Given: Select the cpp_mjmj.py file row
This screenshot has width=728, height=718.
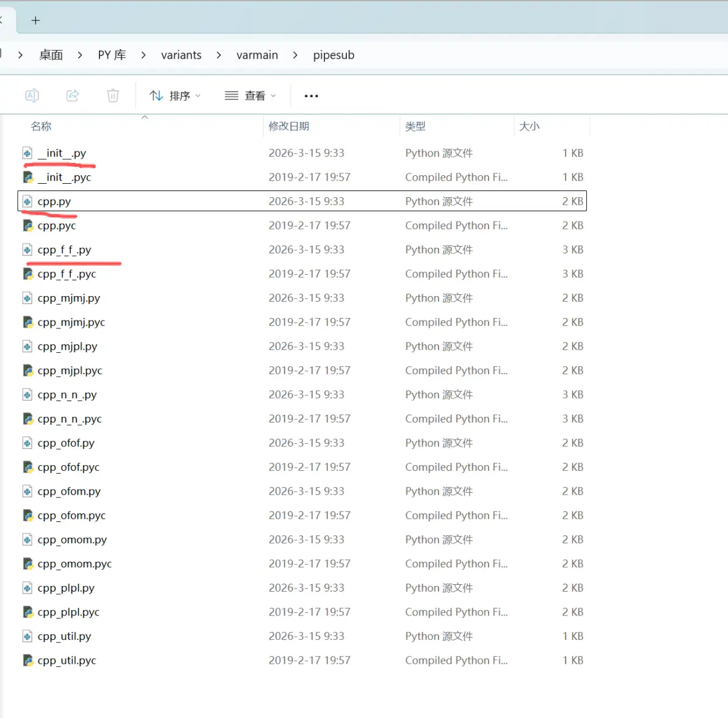Looking at the screenshot, I should click(x=302, y=298).
